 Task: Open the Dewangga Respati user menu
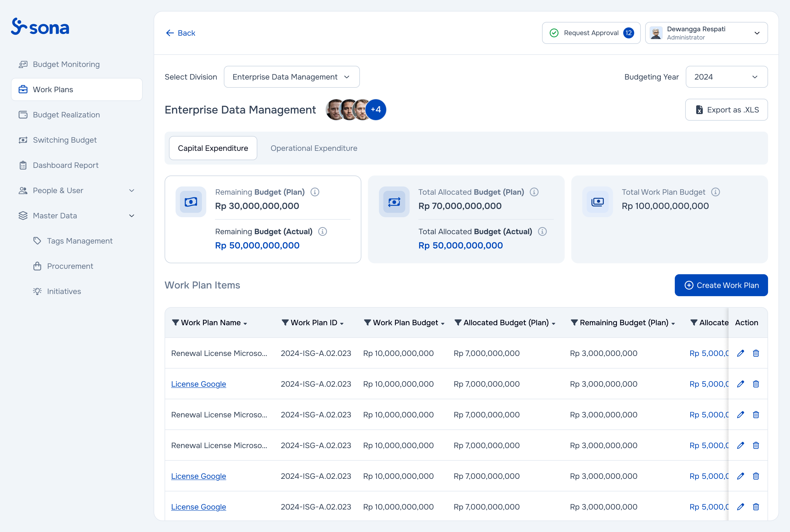tap(706, 33)
